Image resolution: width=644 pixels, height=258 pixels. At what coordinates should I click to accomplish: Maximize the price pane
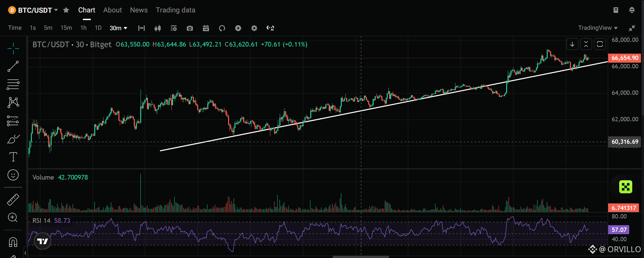(x=600, y=44)
